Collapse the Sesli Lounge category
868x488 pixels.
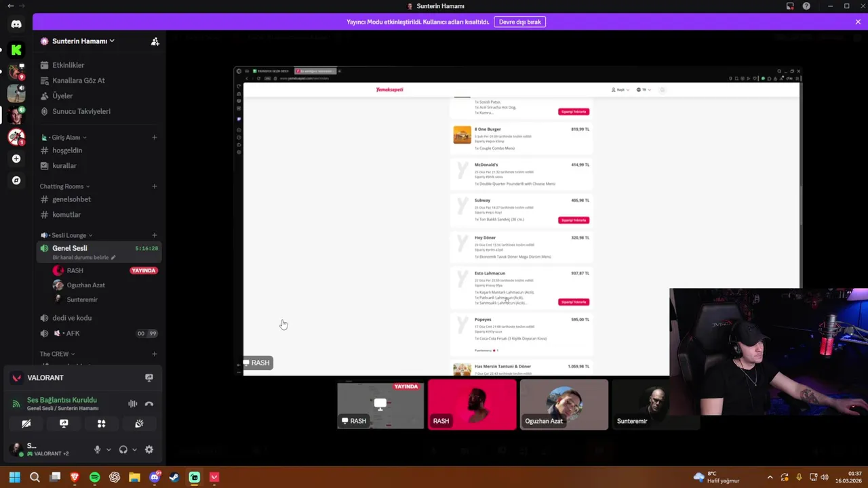pos(66,235)
